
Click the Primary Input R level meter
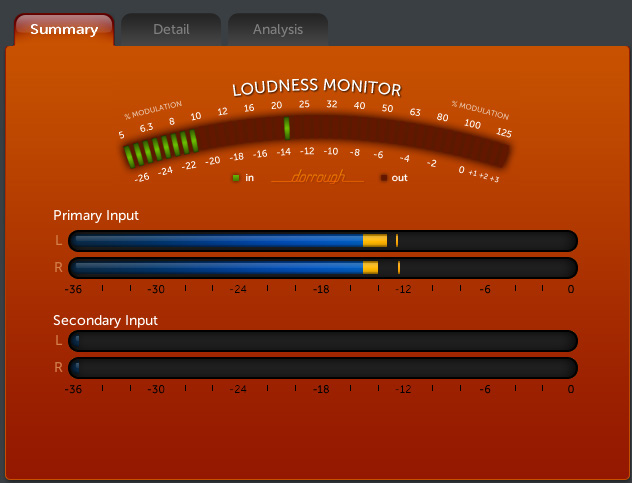pyautogui.click(x=323, y=268)
